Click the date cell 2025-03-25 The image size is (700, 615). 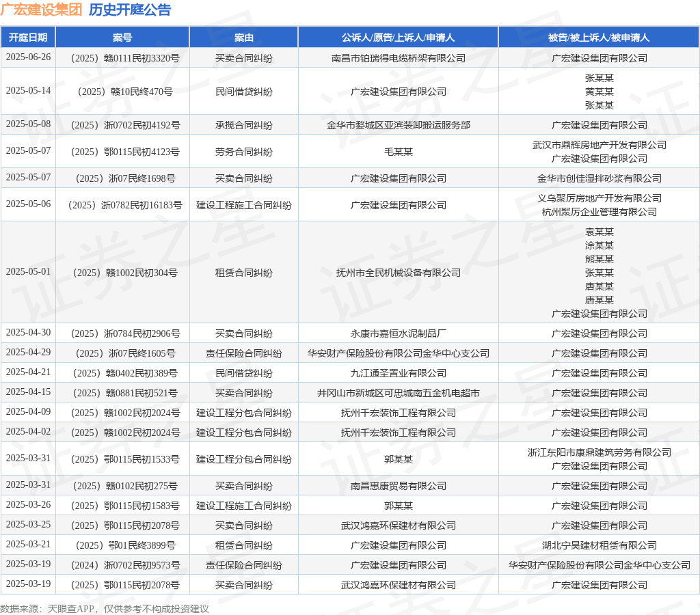(28, 524)
